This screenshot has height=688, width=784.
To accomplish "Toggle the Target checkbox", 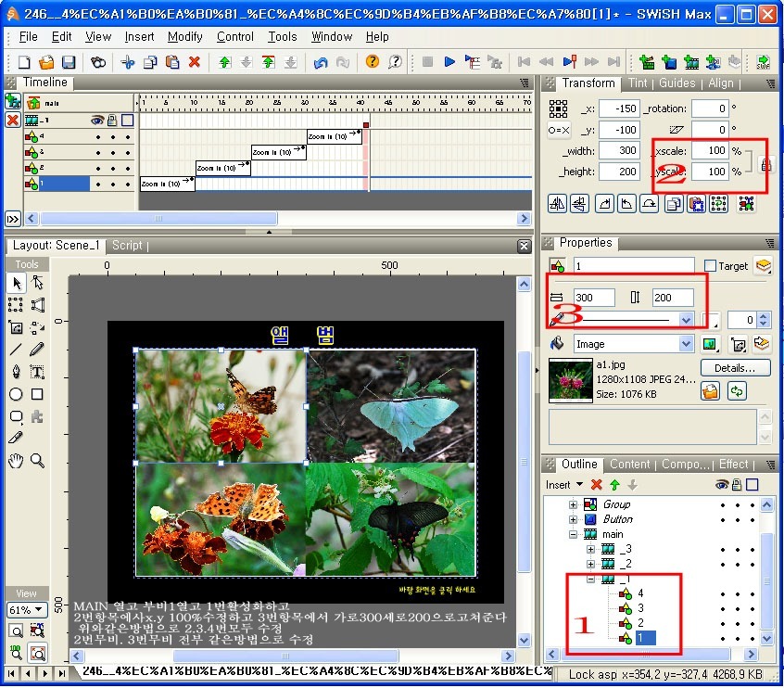I will click(x=710, y=266).
